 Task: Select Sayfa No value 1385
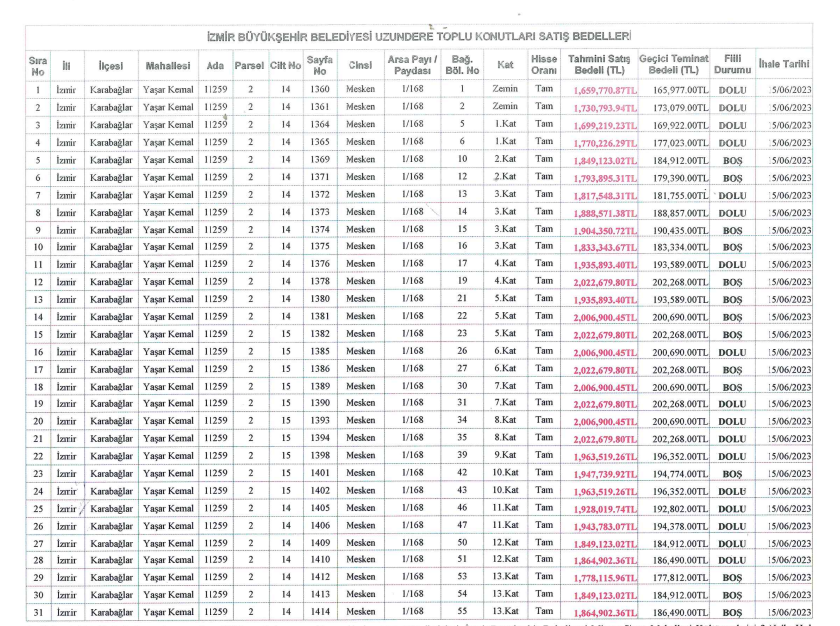[x=320, y=351]
